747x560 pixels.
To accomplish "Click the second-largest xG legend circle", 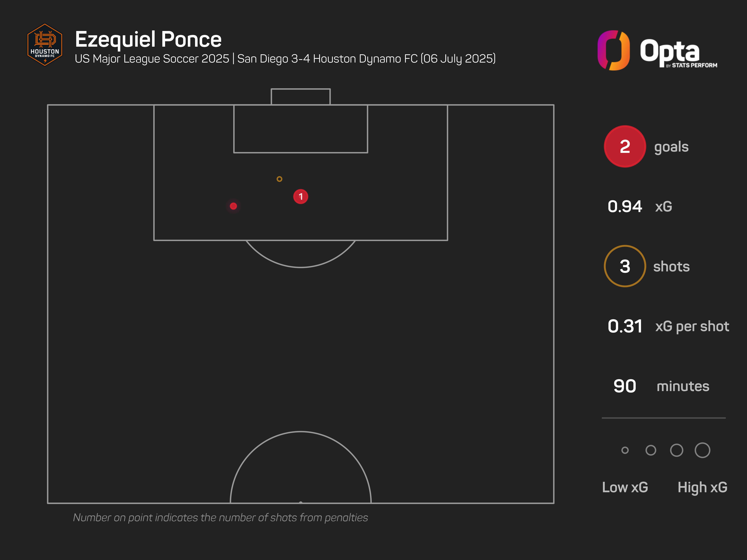I will [x=676, y=450].
